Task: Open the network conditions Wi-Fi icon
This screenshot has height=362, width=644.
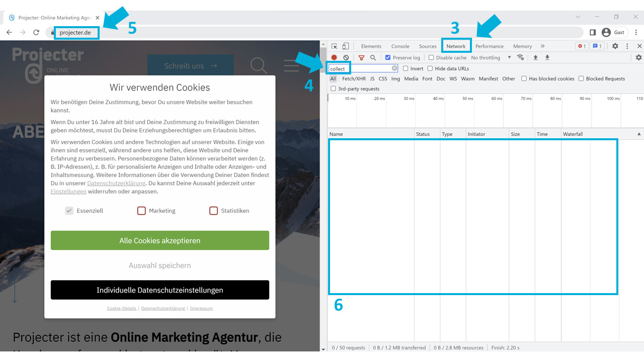Action: pyautogui.click(x=521, y=58)
